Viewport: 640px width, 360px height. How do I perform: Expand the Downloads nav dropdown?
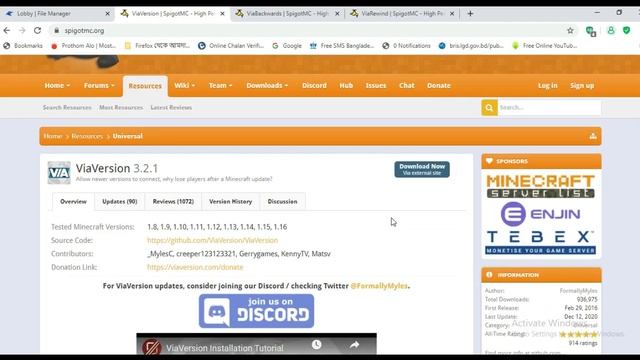(267, 86)
